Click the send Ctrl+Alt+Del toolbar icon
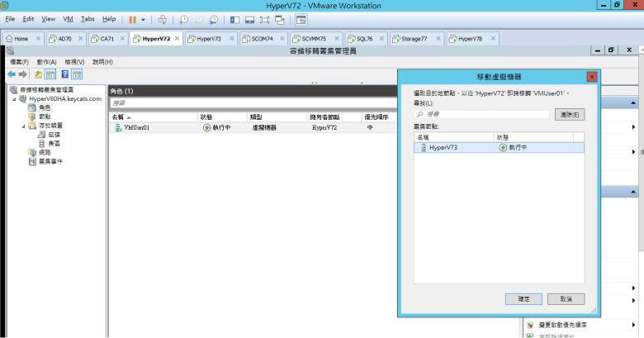This screenshot has height=338, width=644. [x=162, y=18]
